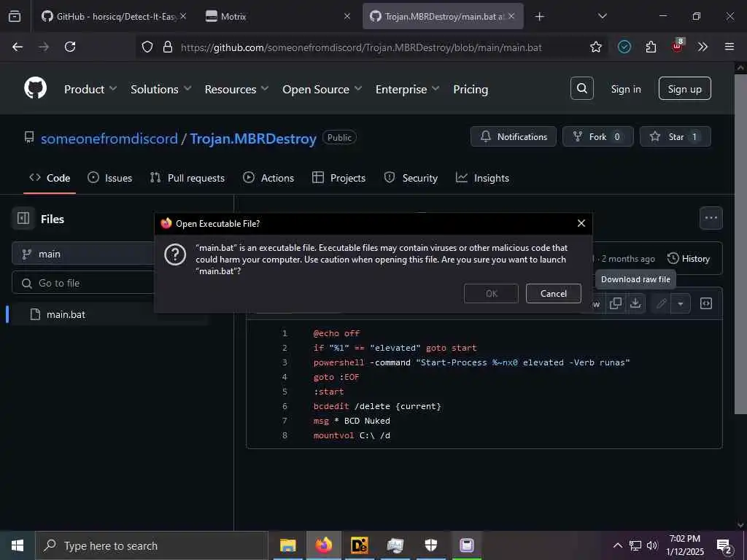The width and height of the screenshot is (747, 560).
Task: Open the three-dots file options menu
Action: pos(711,218)
